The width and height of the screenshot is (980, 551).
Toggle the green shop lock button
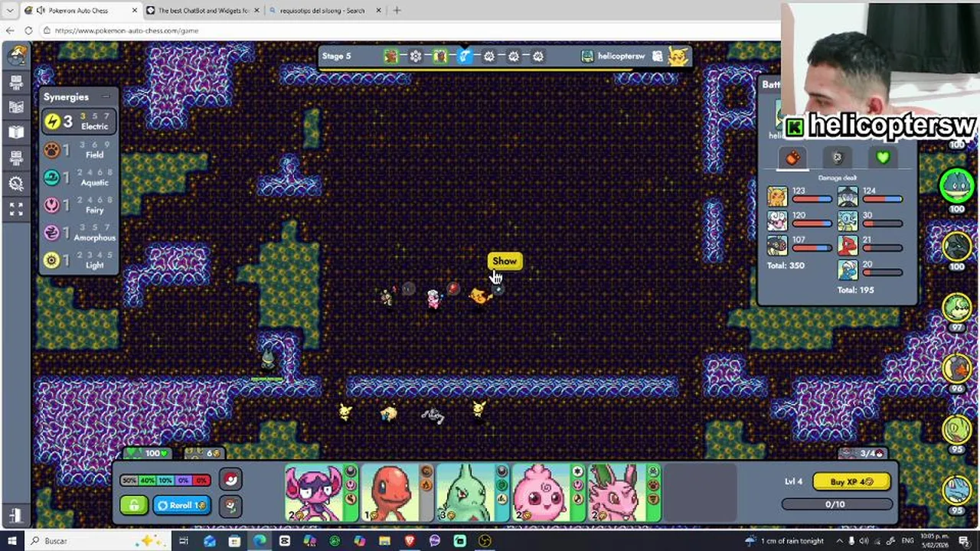click(134, 505)
